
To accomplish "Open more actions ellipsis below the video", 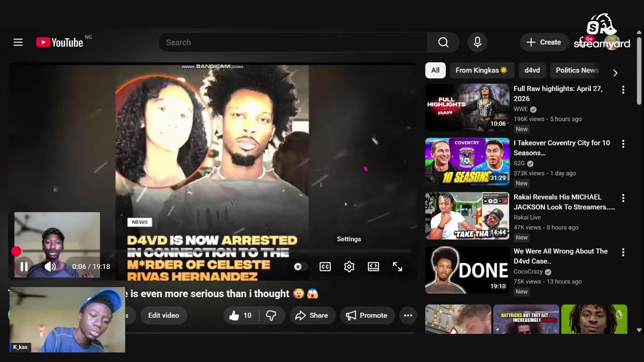I will point(408,315).
